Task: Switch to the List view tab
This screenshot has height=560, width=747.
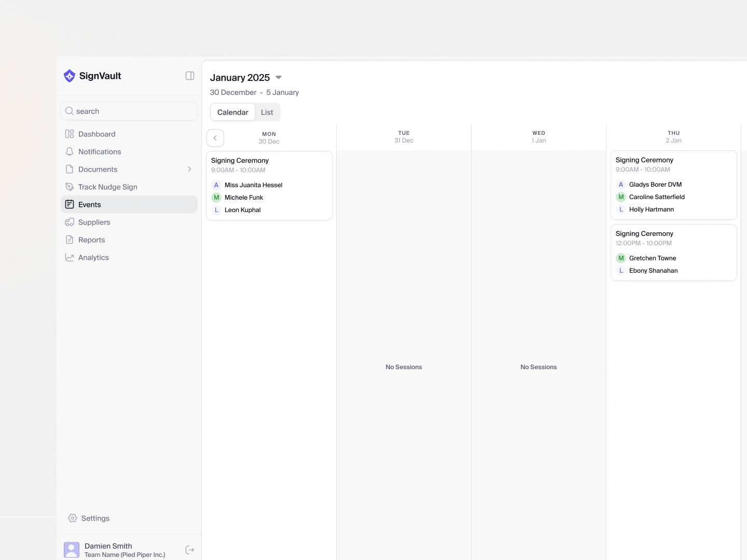Action: tap(267, 112)
